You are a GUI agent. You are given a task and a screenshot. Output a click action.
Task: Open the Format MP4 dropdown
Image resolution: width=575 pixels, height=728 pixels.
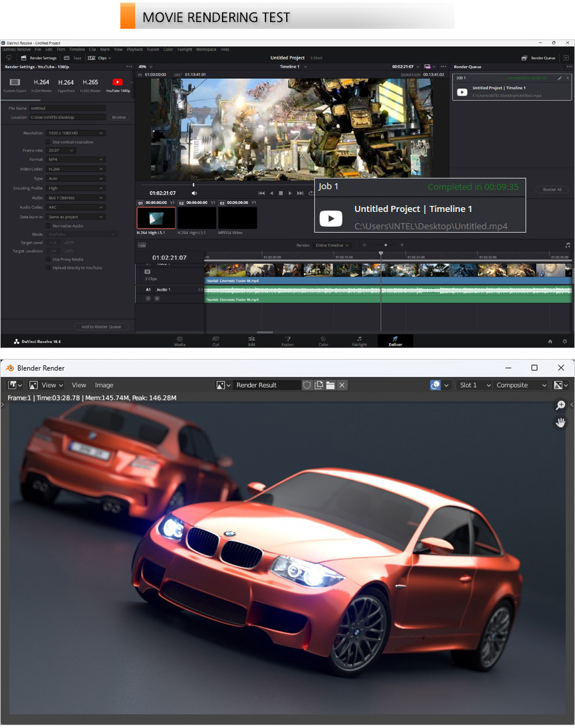coord(76,159)
